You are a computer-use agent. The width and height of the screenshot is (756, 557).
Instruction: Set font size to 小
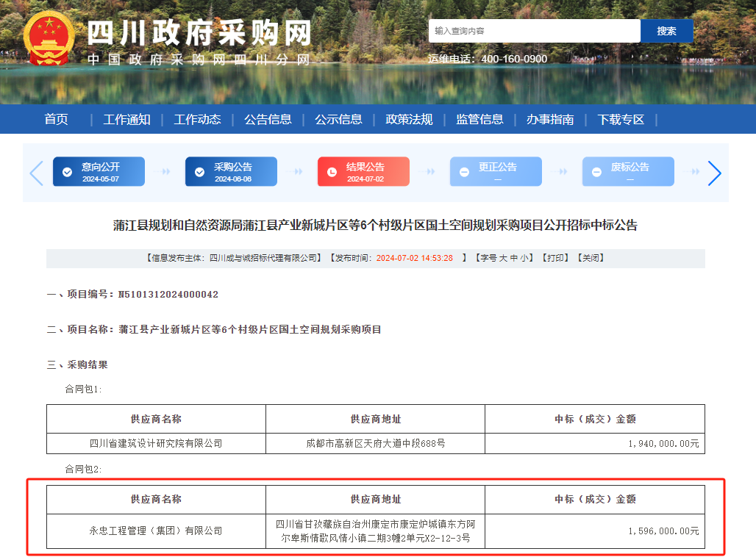coord(529,258)
